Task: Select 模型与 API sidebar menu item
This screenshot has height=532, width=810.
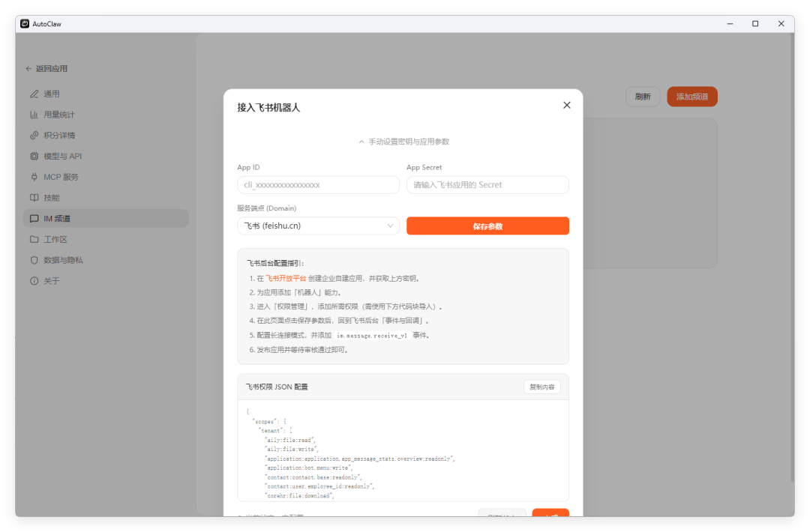Action: tap(106, 156)
